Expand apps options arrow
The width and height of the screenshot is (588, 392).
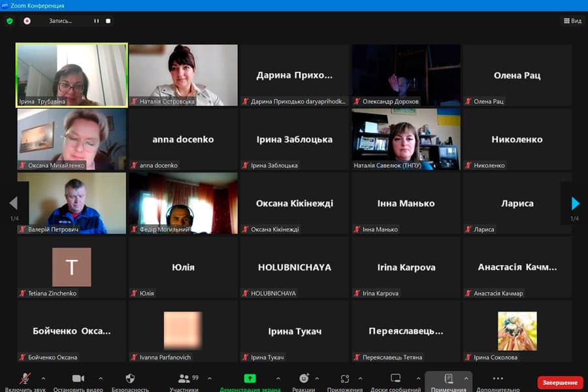[x=360, y=378]
